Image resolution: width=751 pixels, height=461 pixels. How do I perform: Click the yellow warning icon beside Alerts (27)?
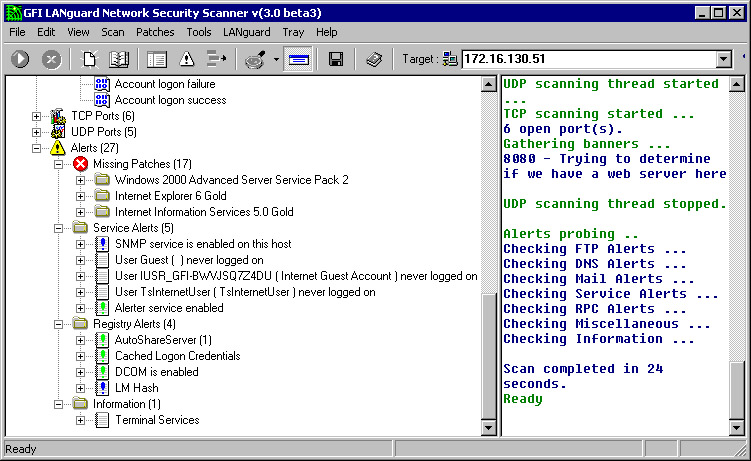[x=58, y=148]
